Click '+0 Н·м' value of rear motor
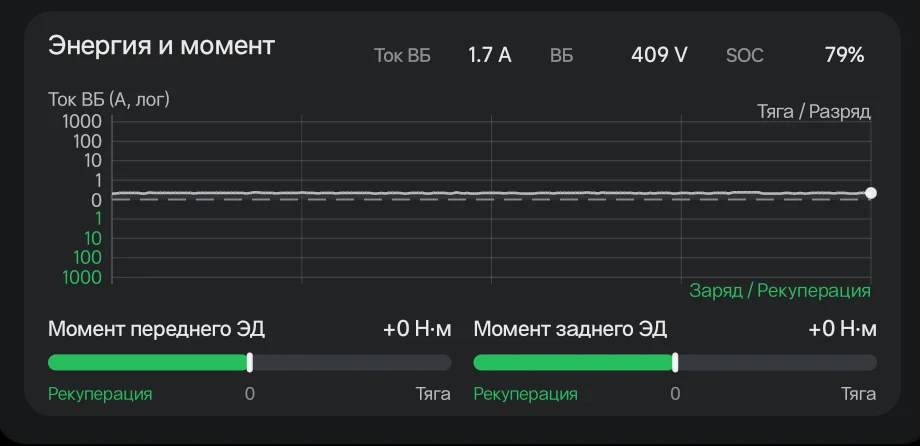Image resolution: width=920 pixels, height=446 pixels. pos(843,329)
